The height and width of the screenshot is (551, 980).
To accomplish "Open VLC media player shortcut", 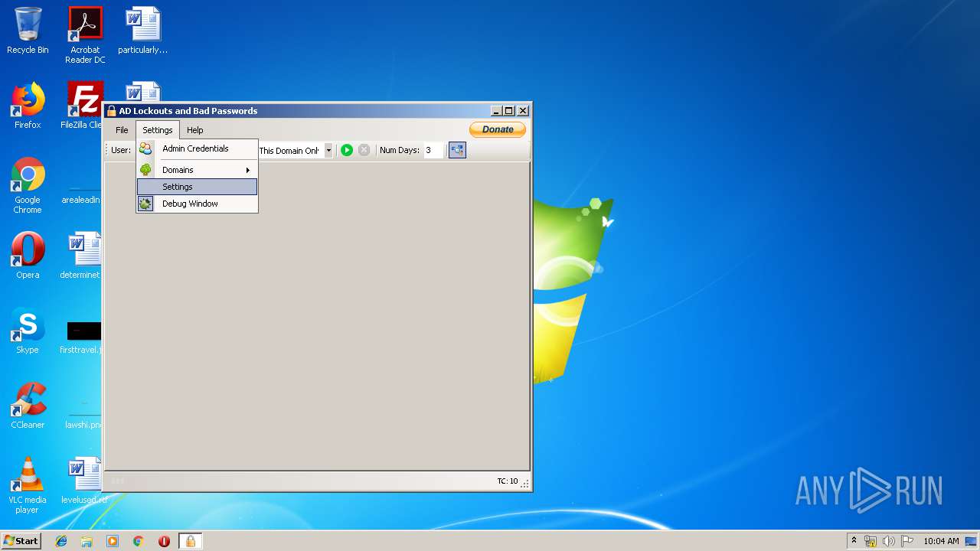I will [28, 485].
